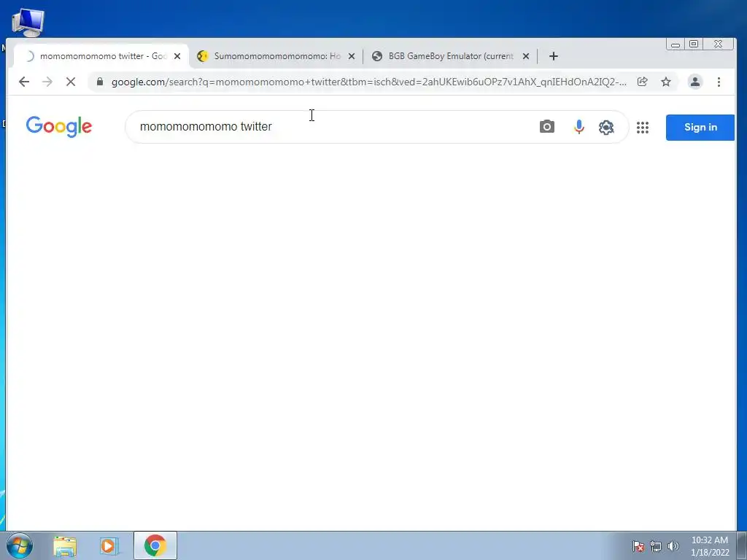Open the volume speaker icon
Screen dimensions: 747x560
click(x=673, y=546)
